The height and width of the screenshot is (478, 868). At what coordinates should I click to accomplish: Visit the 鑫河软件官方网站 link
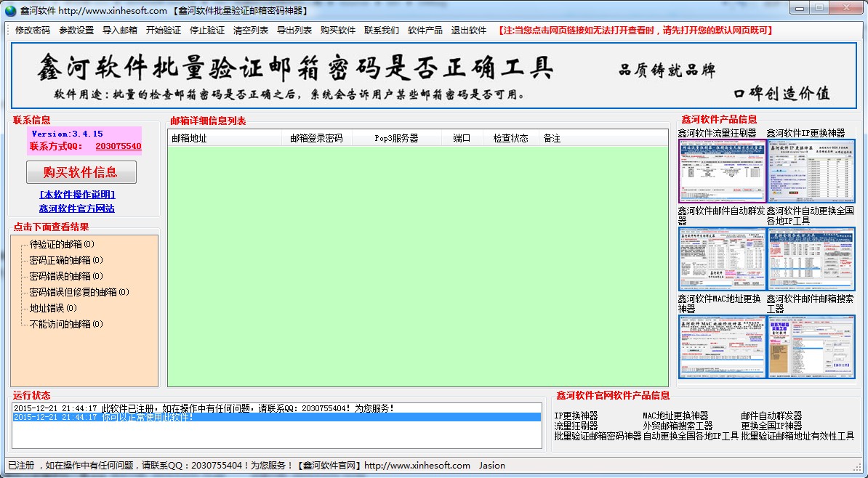pos(77,208)
